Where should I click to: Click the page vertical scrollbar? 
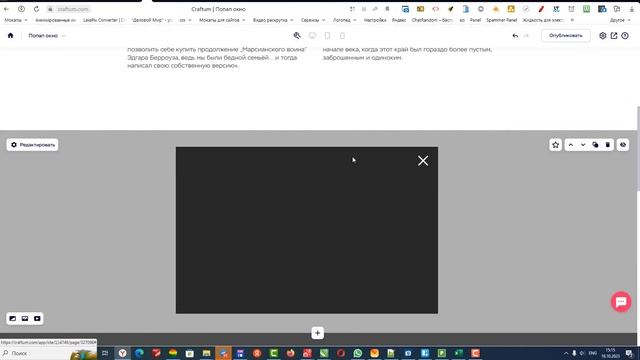click(x=638, y=148)
